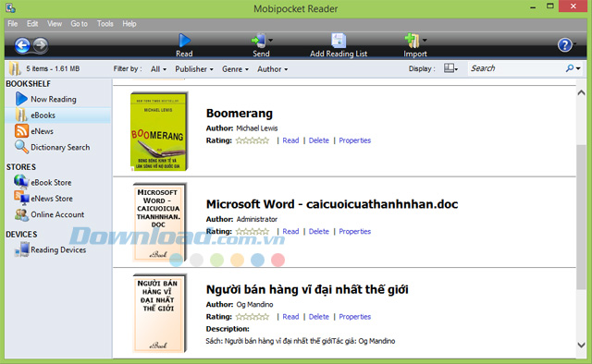Click the Read toolbar icon

tap(184, 41)
